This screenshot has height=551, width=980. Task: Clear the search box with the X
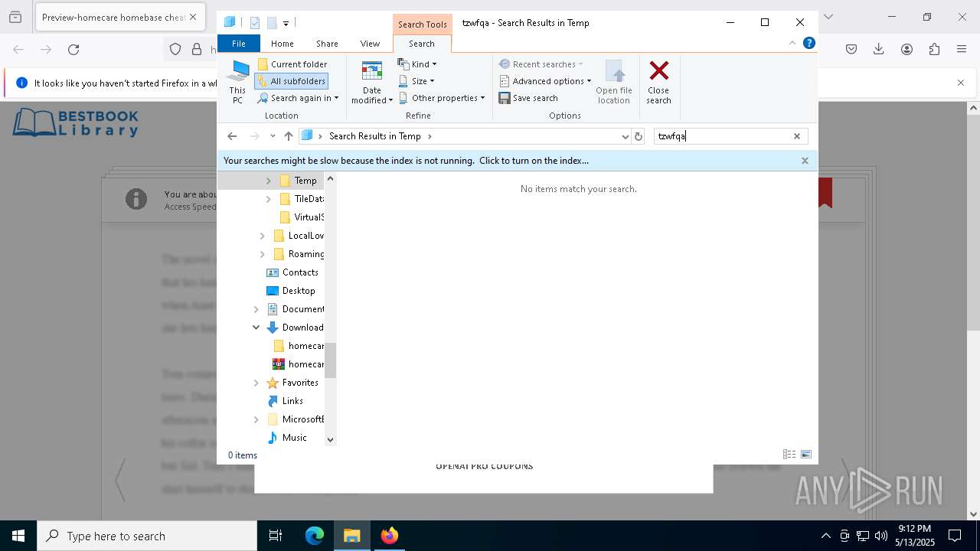[796, 136]
